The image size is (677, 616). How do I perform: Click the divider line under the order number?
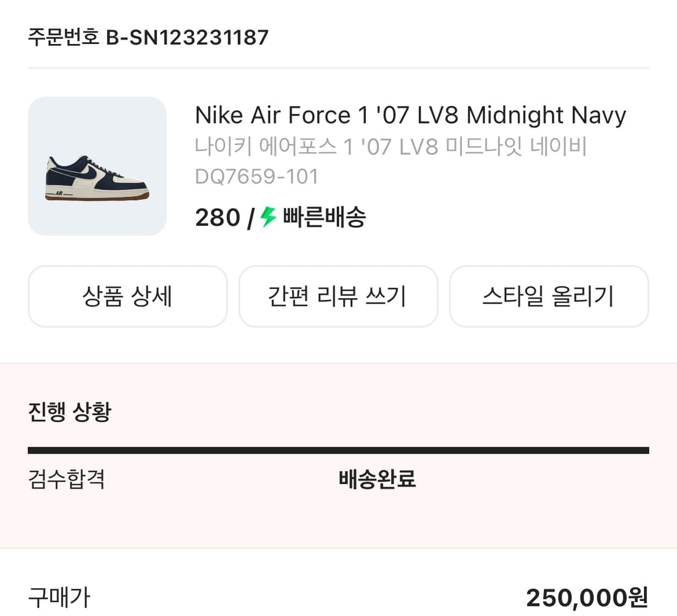click(338, 68)
